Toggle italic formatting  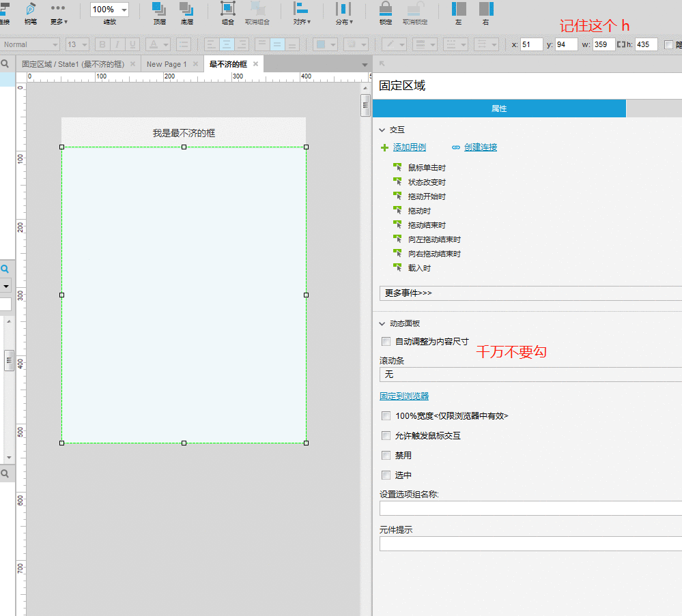click(117, 44)
